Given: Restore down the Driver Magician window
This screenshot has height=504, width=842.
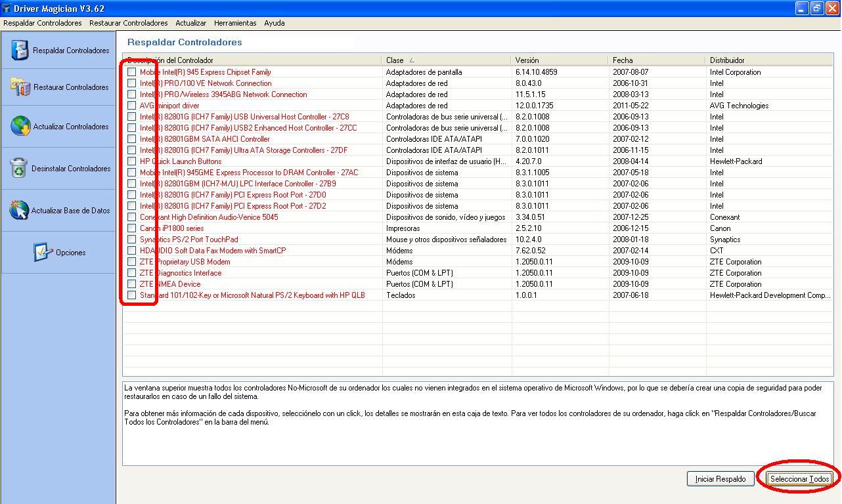Looking at the screenshot, I should coord(816,9).
